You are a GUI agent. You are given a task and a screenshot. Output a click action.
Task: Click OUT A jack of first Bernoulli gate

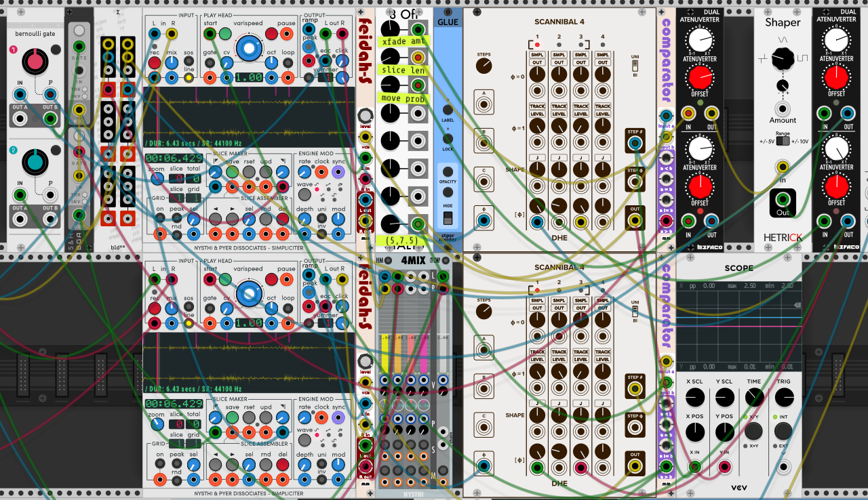(21, 119)
